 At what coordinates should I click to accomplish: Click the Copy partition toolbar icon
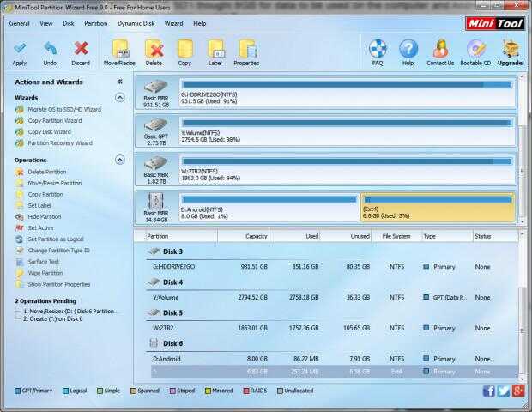(184, 52)
